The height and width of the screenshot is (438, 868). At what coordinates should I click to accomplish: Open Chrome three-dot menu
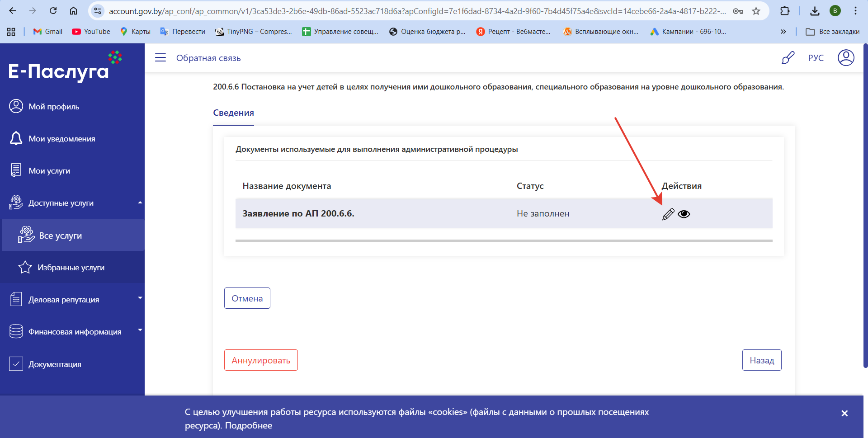pos(855,11)
